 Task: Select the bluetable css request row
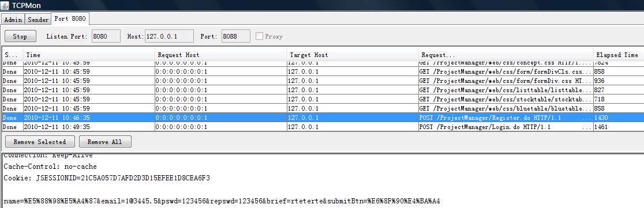coord(323,108)
